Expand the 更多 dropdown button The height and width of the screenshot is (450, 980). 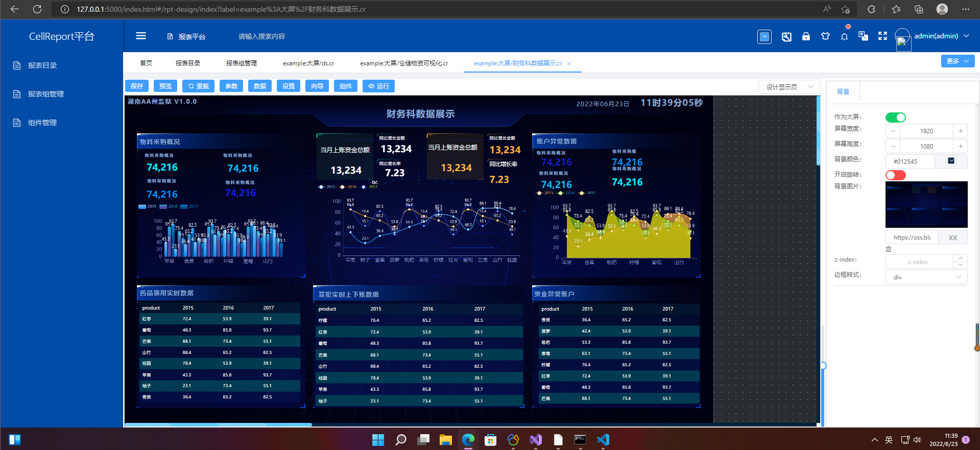tap(958, 61)
